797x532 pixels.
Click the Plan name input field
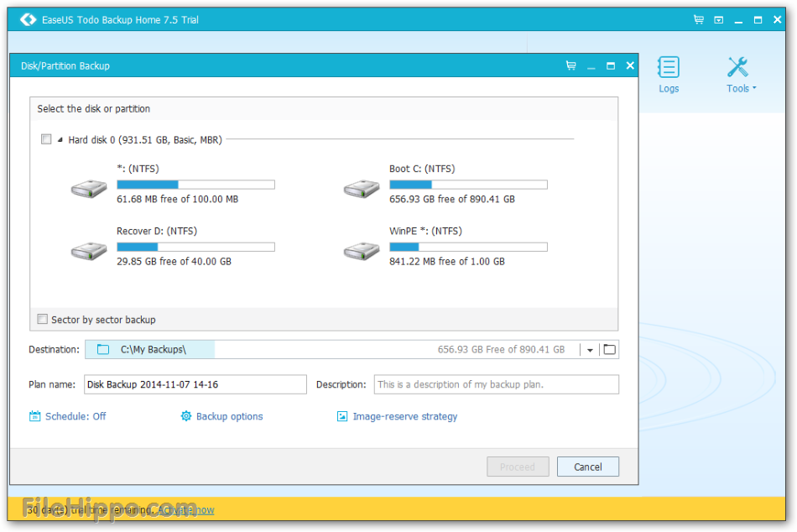[x=195, y=384]
